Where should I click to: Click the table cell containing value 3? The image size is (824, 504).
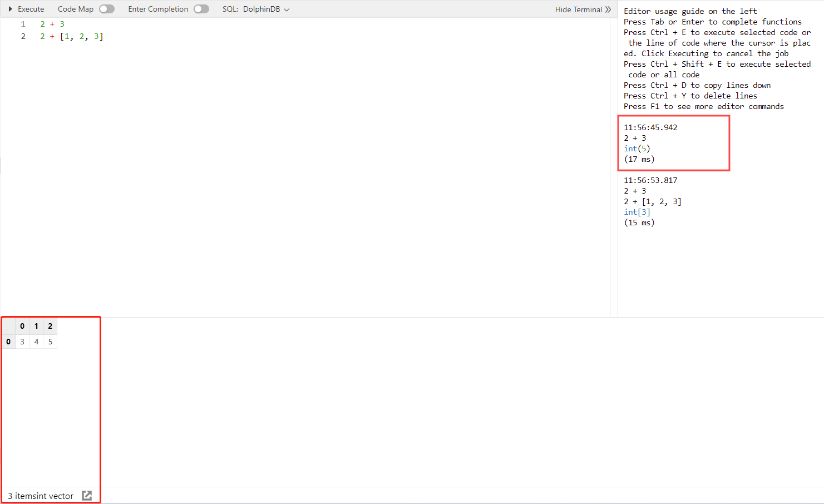(x=22, y=342)
